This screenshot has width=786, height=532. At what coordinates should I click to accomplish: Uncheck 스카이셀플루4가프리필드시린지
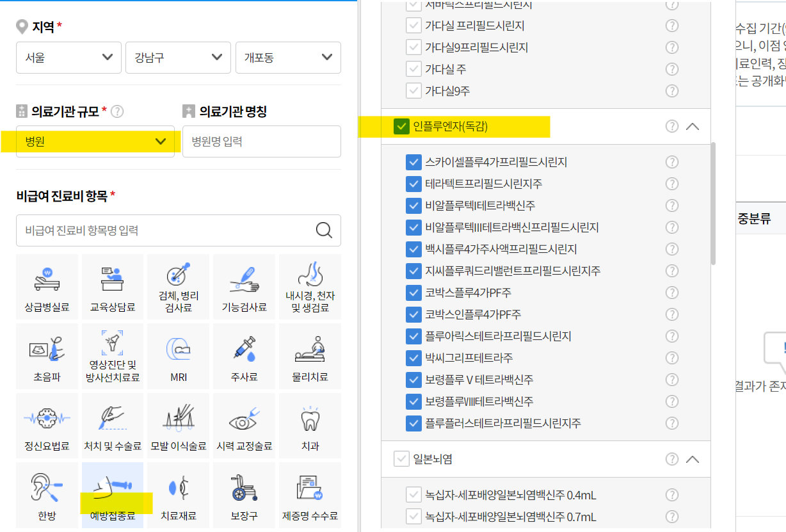[413, 162]
